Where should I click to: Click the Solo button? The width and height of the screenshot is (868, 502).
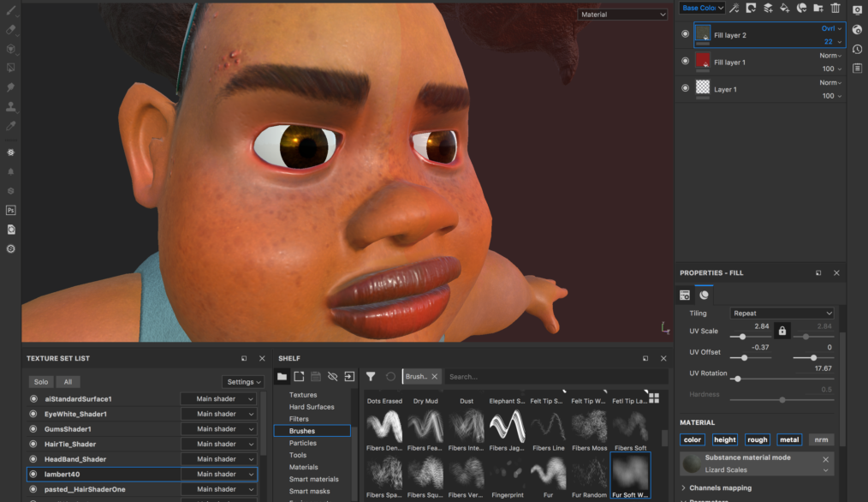(x=41, y=382)
